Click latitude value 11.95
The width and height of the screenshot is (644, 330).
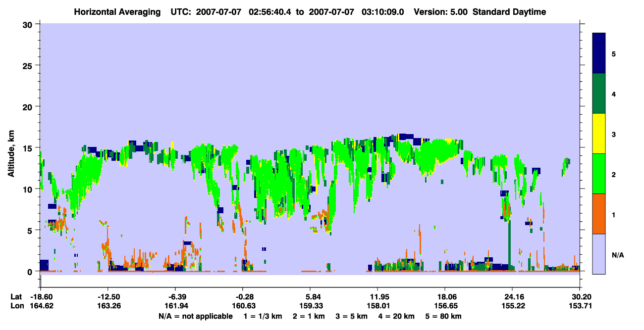click(x=377, y=297)
